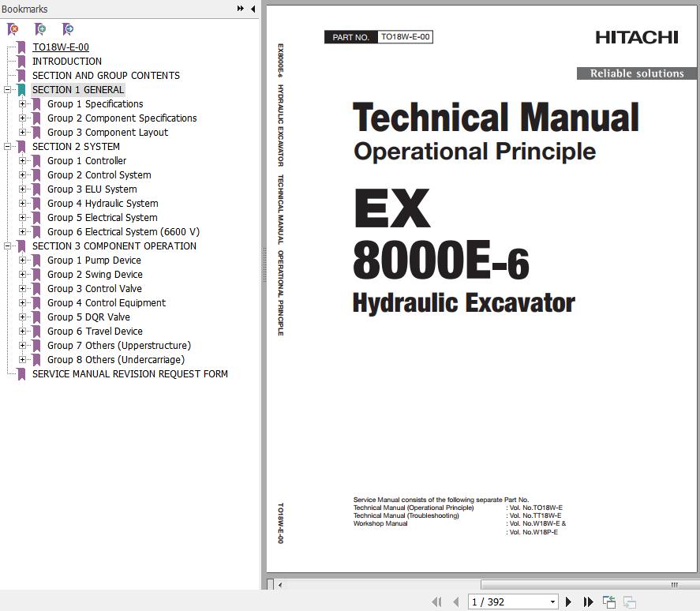Select Group 6 Electrical System (6600 V)
The height and width of the screenshot is (611, 700).
123,232
